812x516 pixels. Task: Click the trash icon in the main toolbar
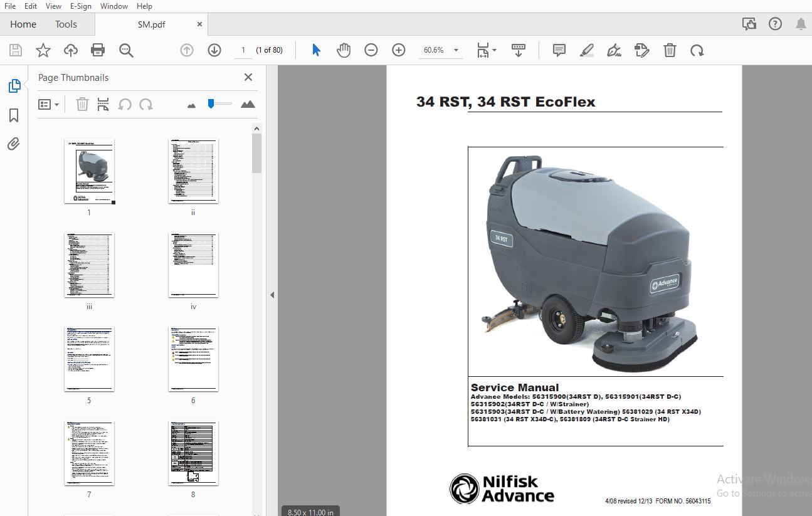(670, 50)
